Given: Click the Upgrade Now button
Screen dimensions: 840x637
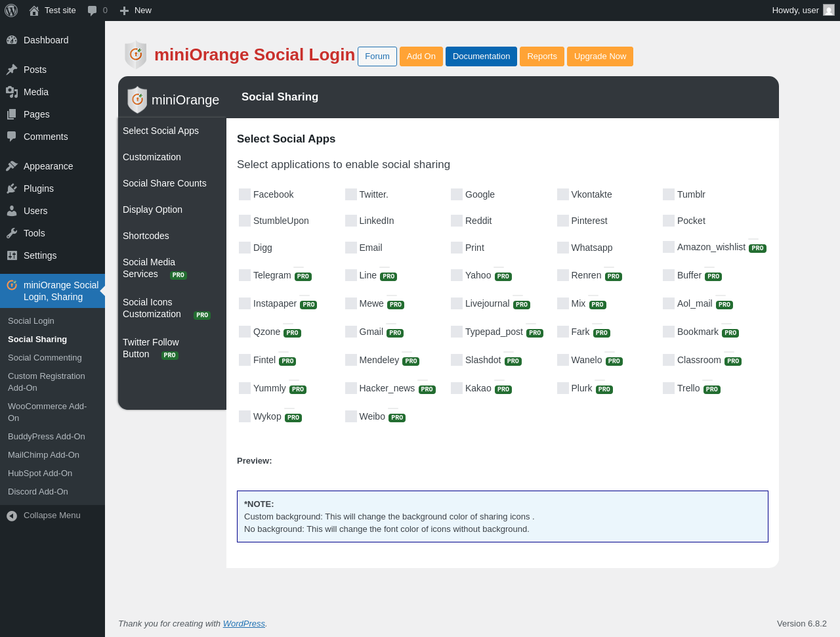Looking at the screenshot, I should [600, 56].
